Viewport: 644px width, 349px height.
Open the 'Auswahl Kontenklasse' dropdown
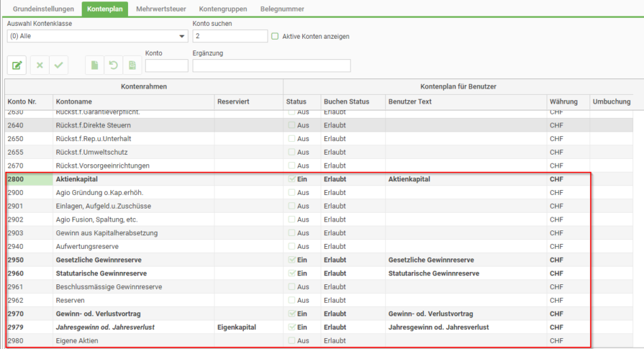(x=182, y=36)
